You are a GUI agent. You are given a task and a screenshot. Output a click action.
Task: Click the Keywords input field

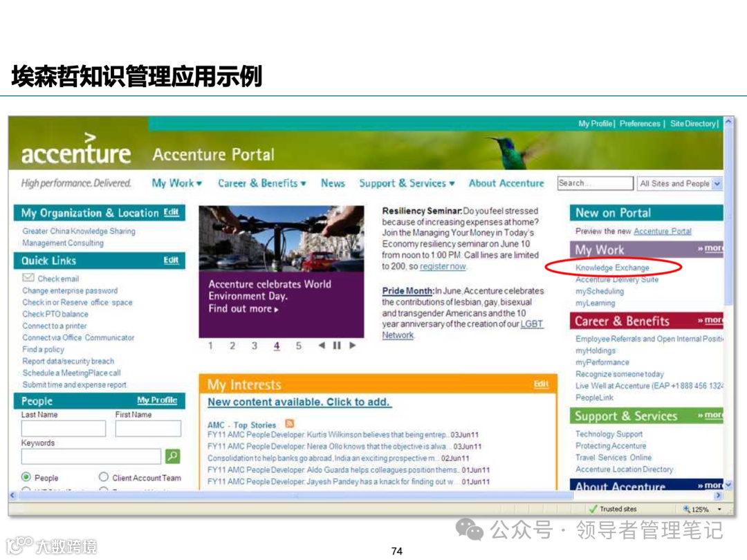pyautogui.click(x=91, y=456)
